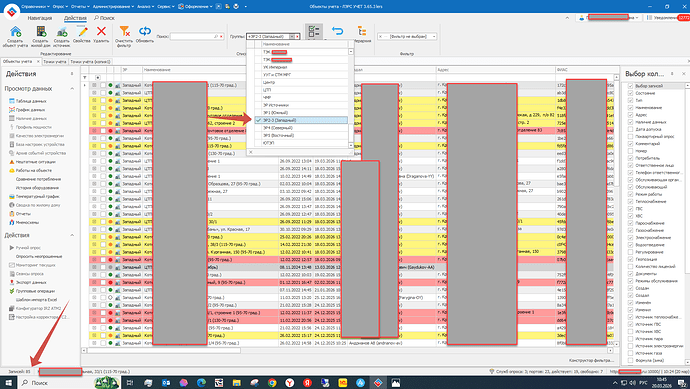Viewport: 690px width, 389px height.
Task: Open the Справочники menu
Action: coord(35,6)
